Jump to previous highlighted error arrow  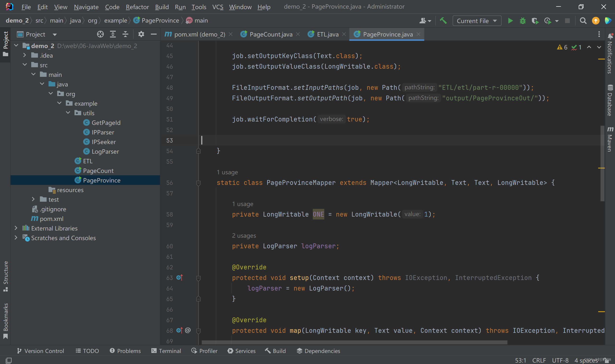pyautogui.click(x=589, y=47)
